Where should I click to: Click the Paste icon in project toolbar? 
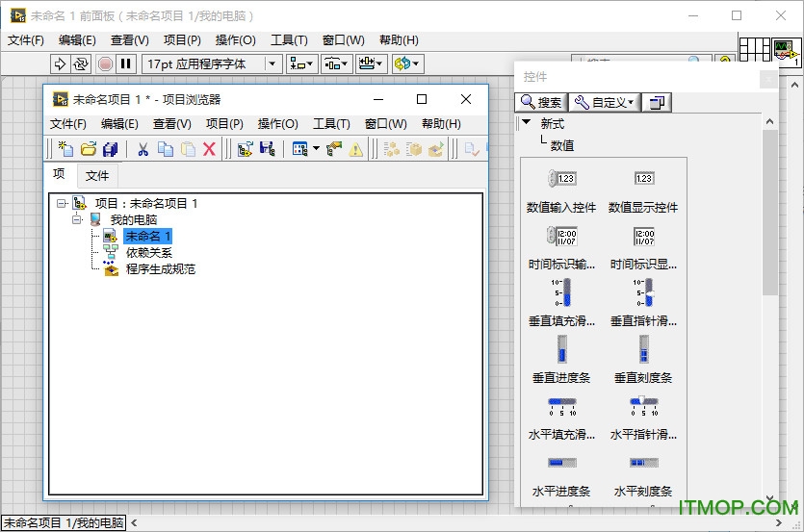tap(188, 149)
